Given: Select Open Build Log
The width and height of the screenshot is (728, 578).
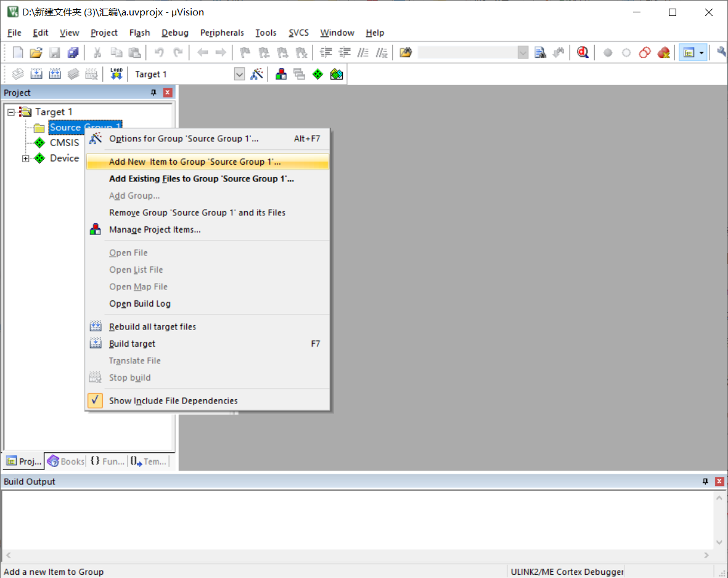Looking at the screenshot, I should [208, 304].
